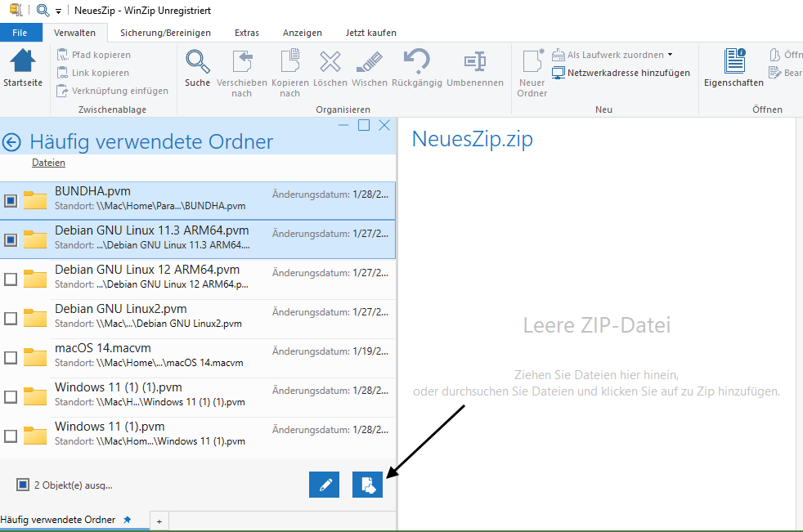Check the Windows 11 (1).pvm checkbox

coord(11,436)
